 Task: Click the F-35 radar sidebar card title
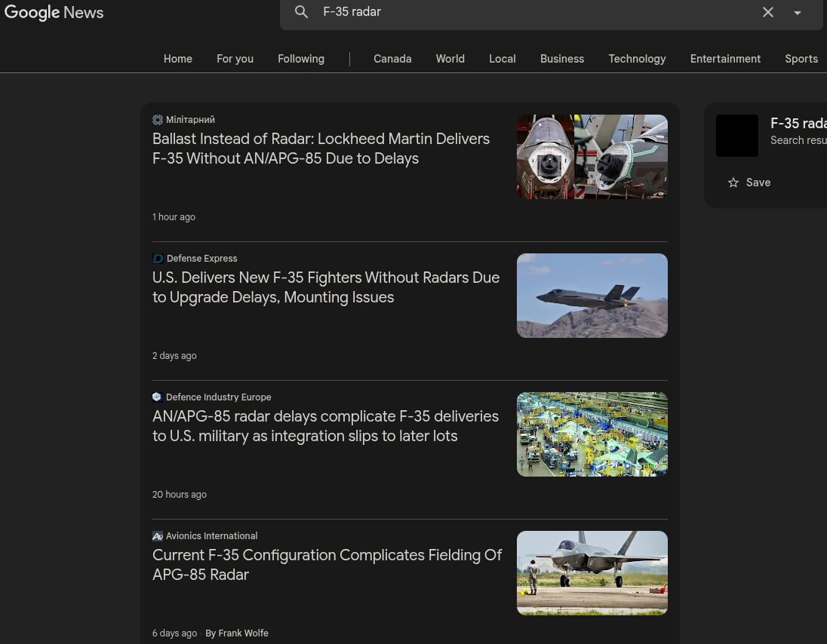(x=798, y=124)
